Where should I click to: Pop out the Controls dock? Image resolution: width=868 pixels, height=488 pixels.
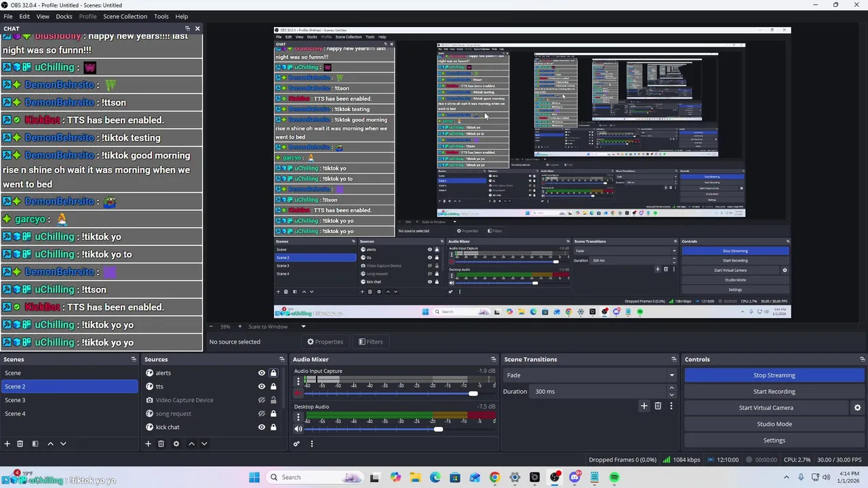[x=863, y=359]
